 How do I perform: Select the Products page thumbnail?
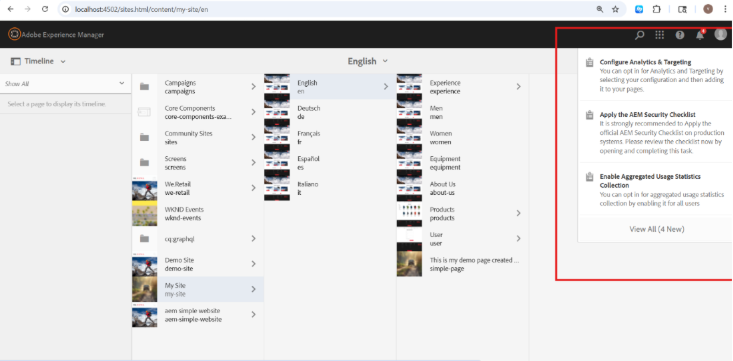[x=410, y=213]
